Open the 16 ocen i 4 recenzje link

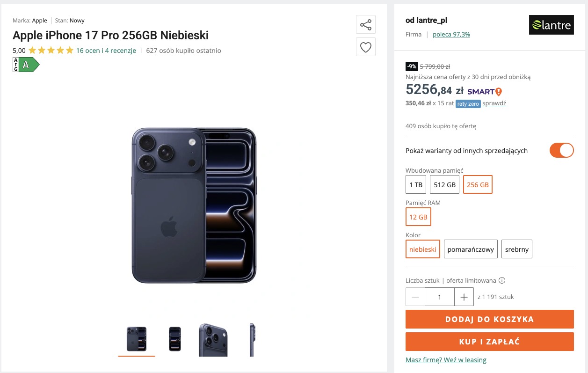click(106, 51)
